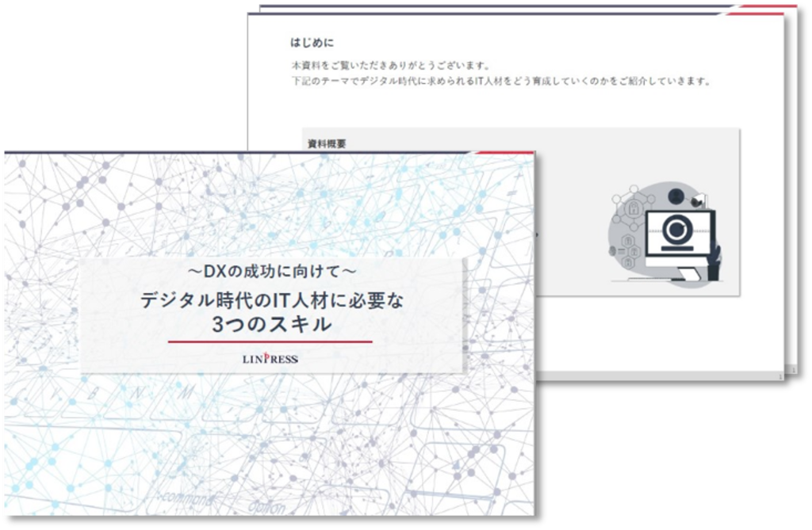Click the padlock in the hexagon network
The height and width of the screenshot is (530, 812).
pos(632,208)
